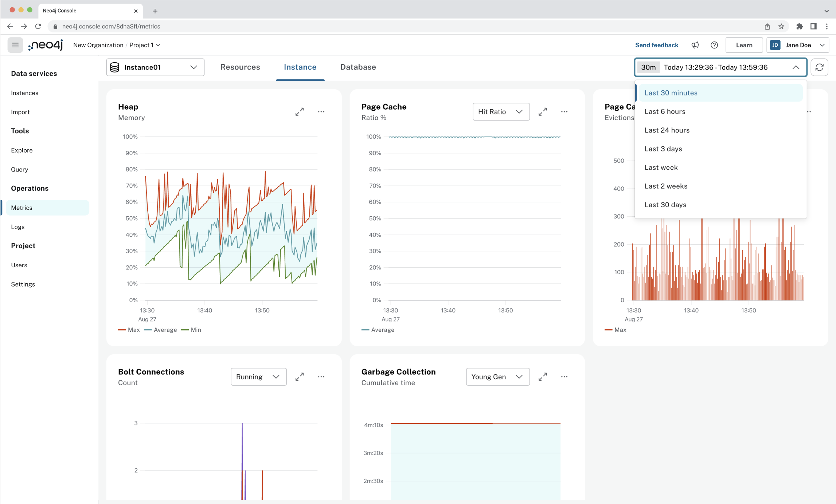The image size is (836, 504).
Task: Open Heap chart more options menu
Action: pos(321,112)
